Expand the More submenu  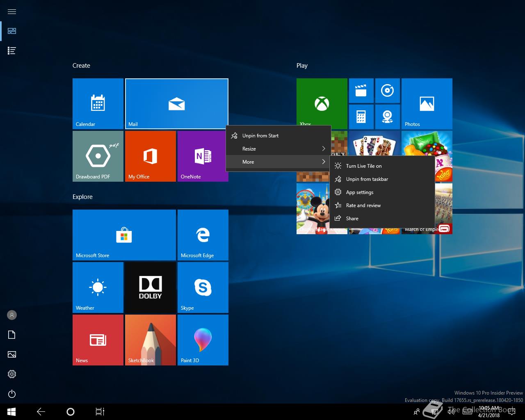point(278,162)
